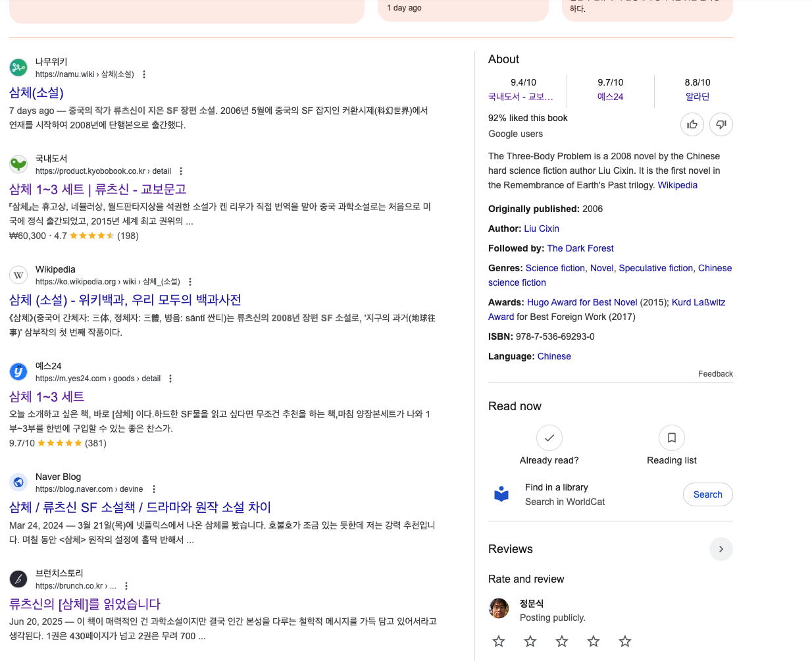Click the Kurd Laßwitz Award link
812x661 pixels.
coord(699,302)
